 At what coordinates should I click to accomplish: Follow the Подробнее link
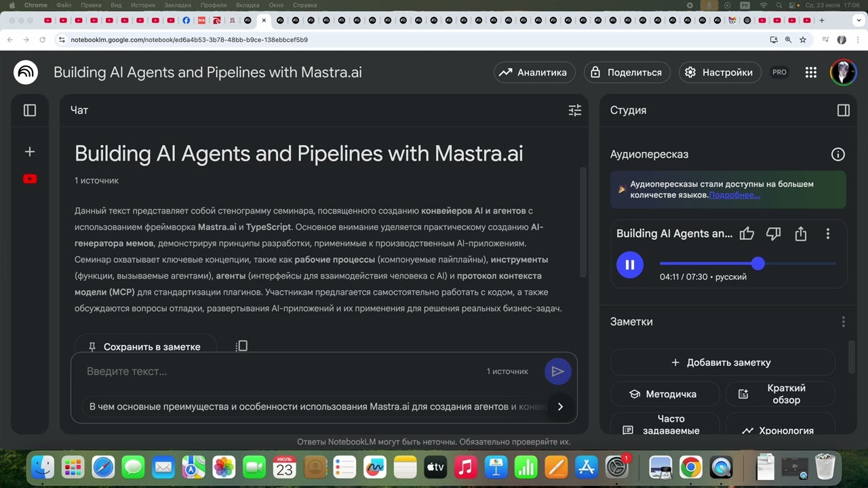[734, 195]
